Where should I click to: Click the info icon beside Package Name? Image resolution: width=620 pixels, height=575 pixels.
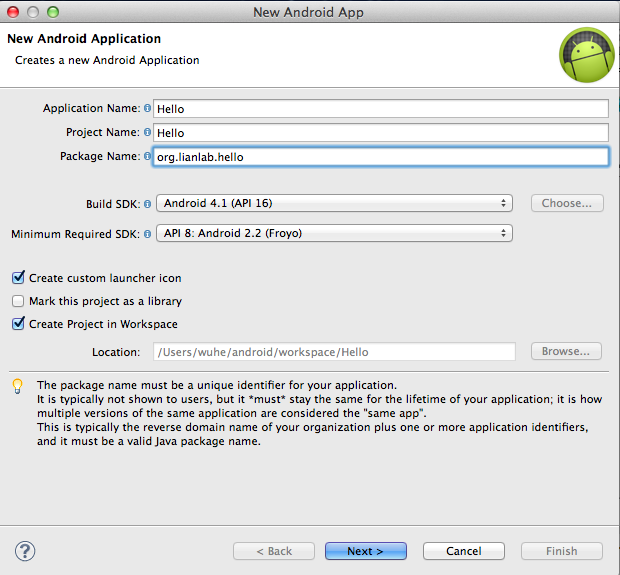(x=147, y=156)
